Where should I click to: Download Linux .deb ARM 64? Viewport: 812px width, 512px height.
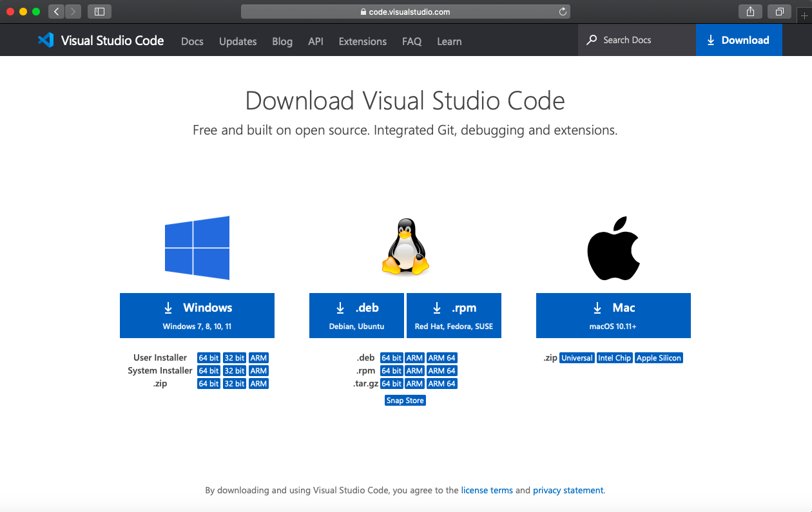441,358
